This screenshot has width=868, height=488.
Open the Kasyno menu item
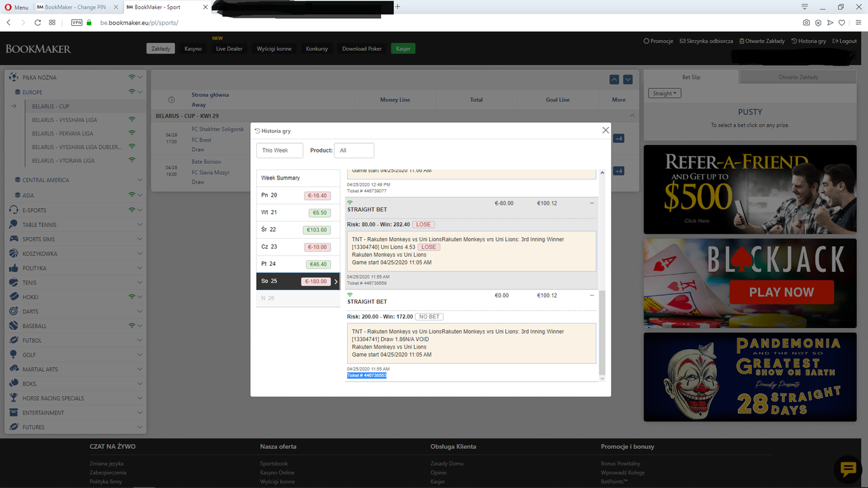tap(193, 49)
